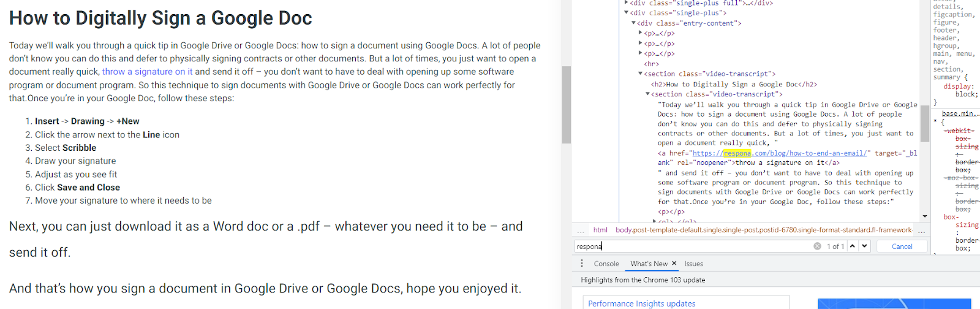Select the body.post-template-default breadcrumb item

[x=764, y=231]
